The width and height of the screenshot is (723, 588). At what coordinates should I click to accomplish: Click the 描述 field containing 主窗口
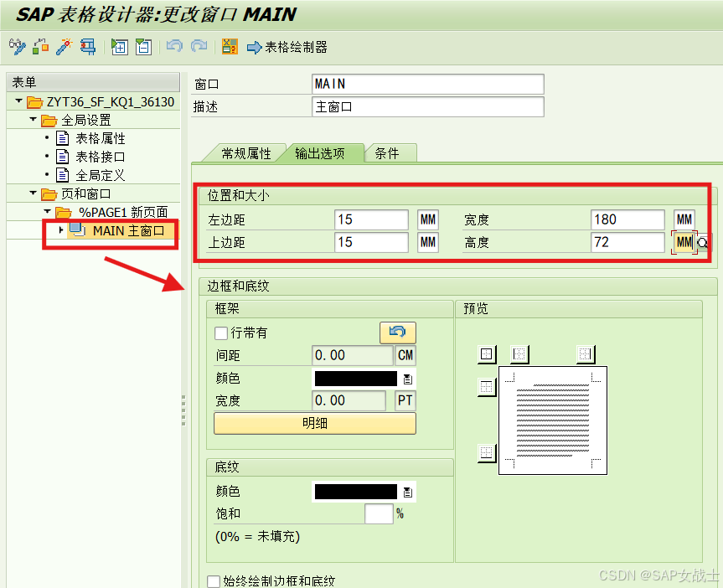pos(428,106)
